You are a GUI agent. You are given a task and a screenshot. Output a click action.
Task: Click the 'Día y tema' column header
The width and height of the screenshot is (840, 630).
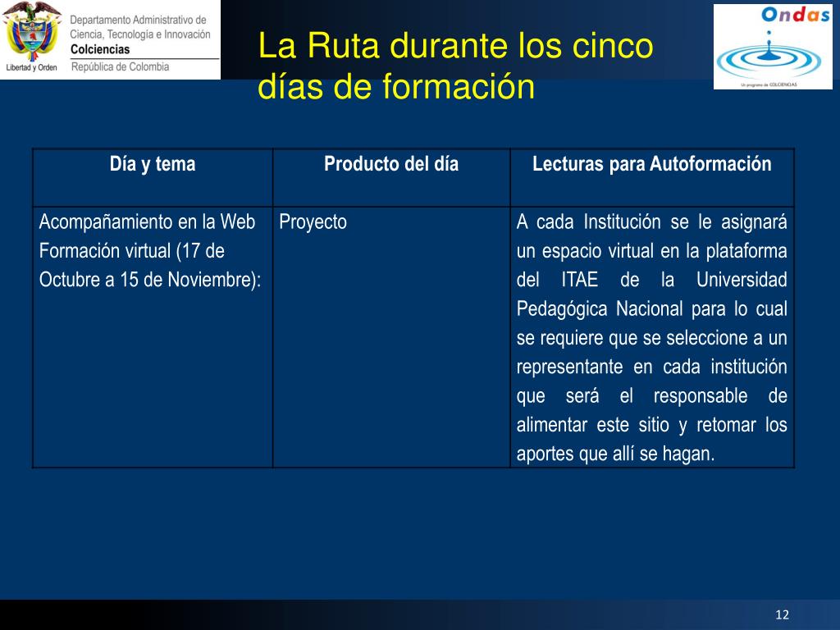click(153, 164)
